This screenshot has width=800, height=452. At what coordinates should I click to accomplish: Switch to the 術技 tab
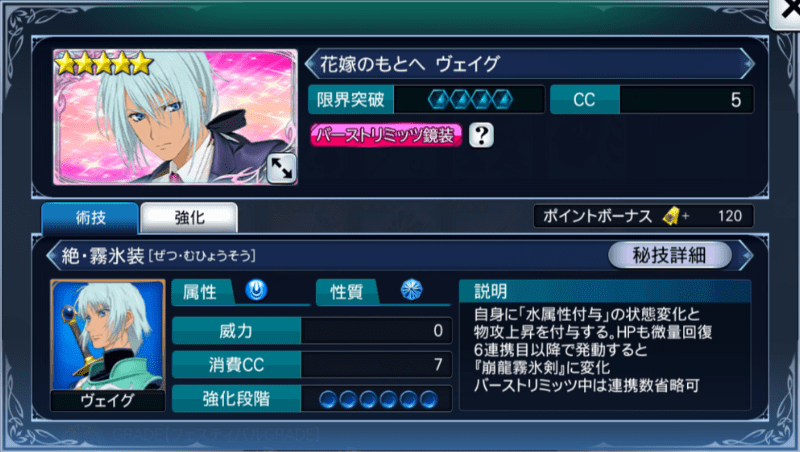(90, 218)
